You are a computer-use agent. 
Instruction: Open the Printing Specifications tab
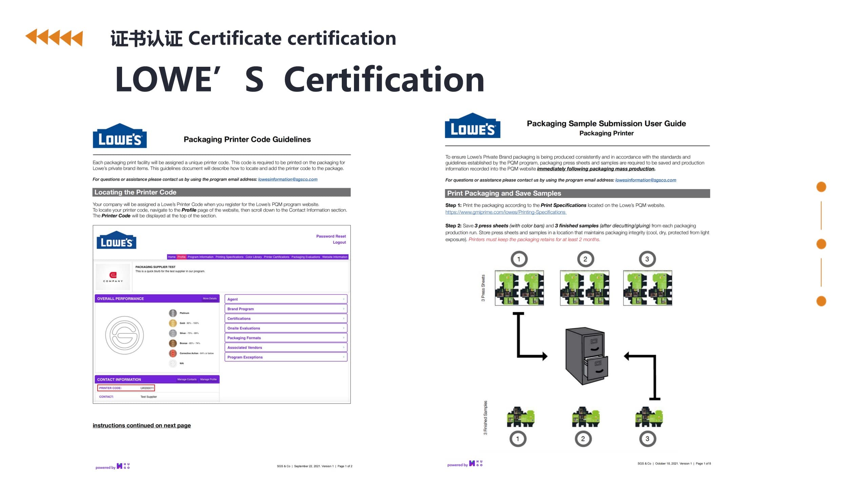[229, 257]
